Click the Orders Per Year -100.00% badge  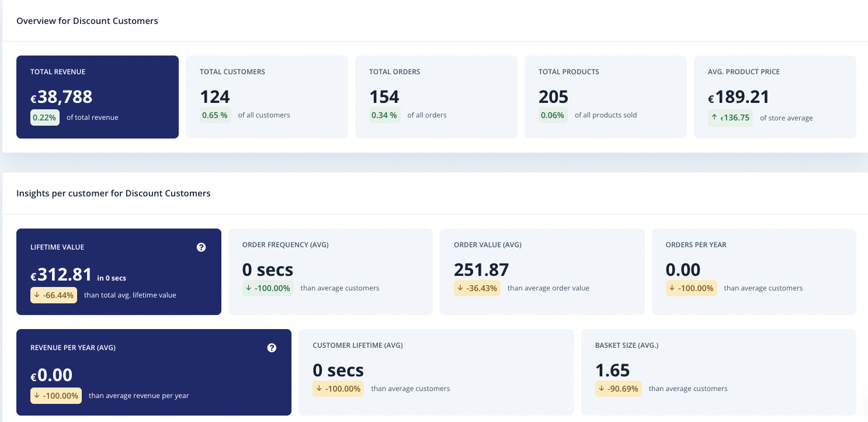(692, 288)
